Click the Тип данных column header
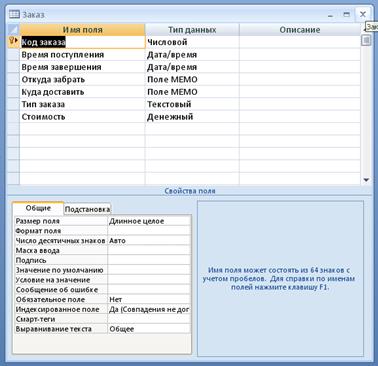The image size is (378, 366). click(x=192, y=30)
